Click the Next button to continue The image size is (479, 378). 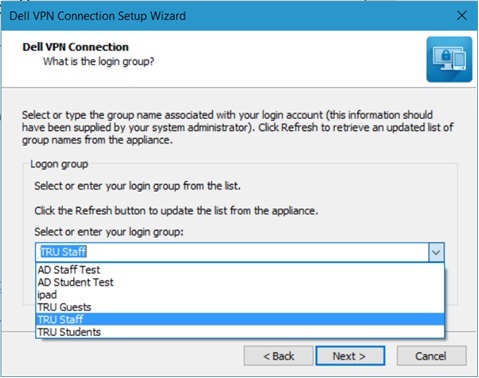click(x=350, y=356)
